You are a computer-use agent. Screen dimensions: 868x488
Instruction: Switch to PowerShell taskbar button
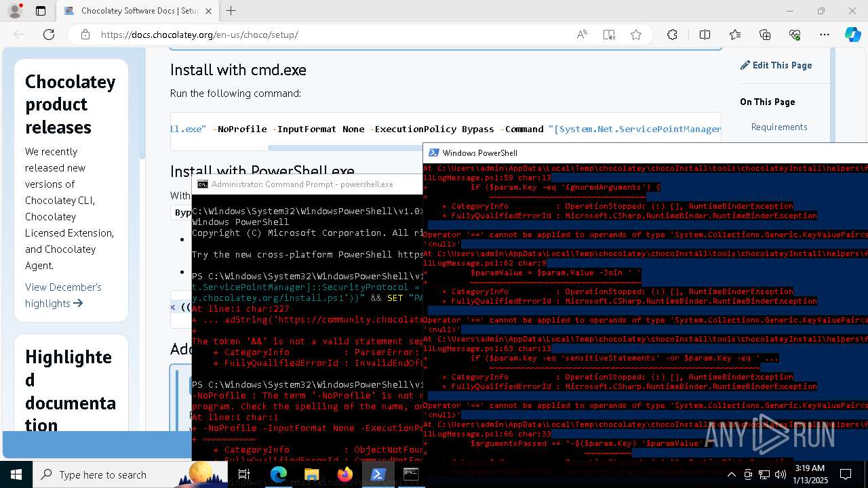(x=378, y=474)
